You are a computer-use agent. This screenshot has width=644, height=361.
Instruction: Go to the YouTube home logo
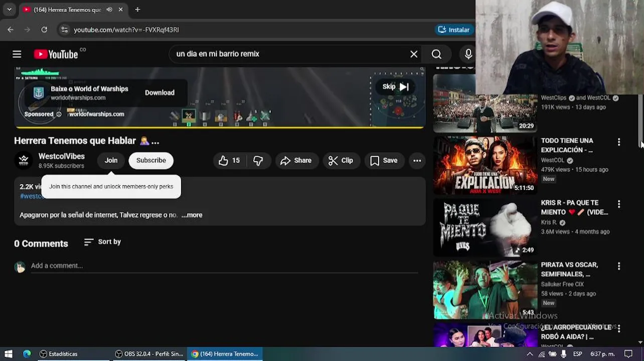(56, 54)
